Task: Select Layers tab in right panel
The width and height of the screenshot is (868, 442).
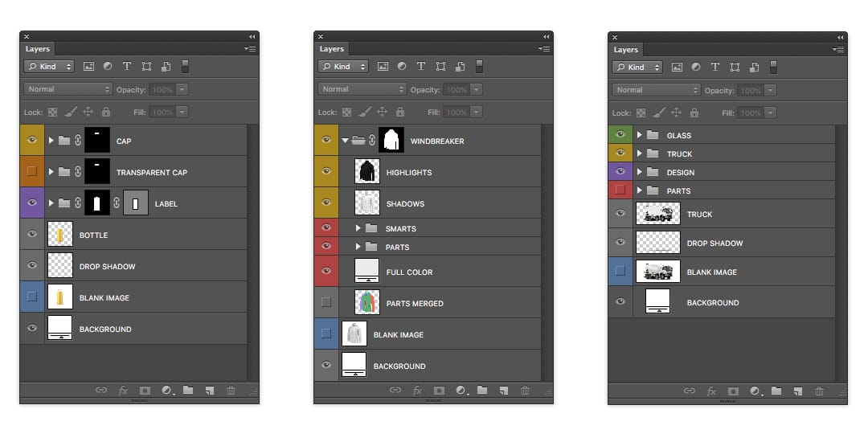Action: 625,49
